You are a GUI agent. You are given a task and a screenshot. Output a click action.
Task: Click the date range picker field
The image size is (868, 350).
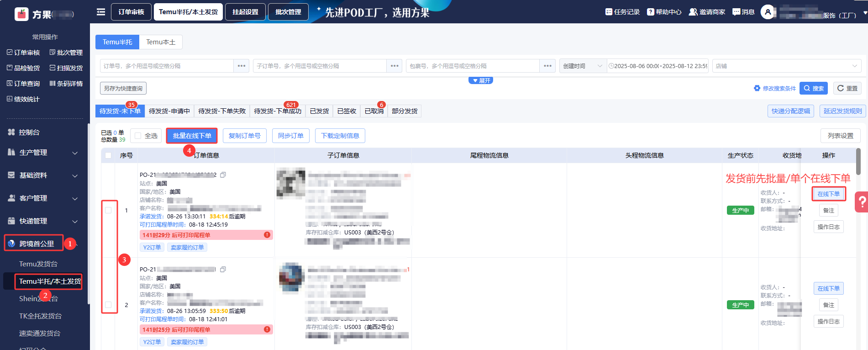(x=658, y=66)
